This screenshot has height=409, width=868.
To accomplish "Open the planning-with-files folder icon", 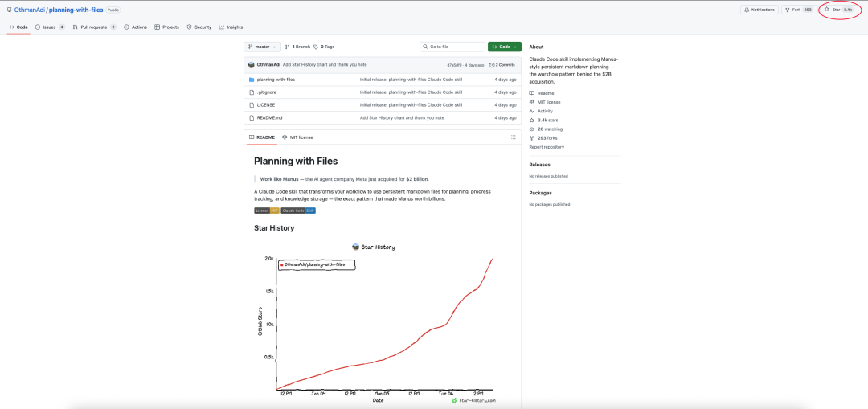I will click(252, 80).
